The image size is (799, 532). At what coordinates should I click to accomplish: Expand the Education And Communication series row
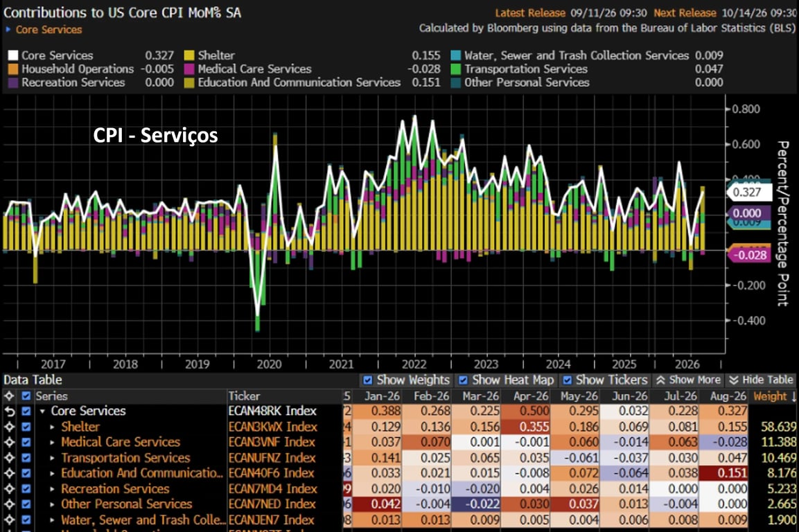click(53, 473)
